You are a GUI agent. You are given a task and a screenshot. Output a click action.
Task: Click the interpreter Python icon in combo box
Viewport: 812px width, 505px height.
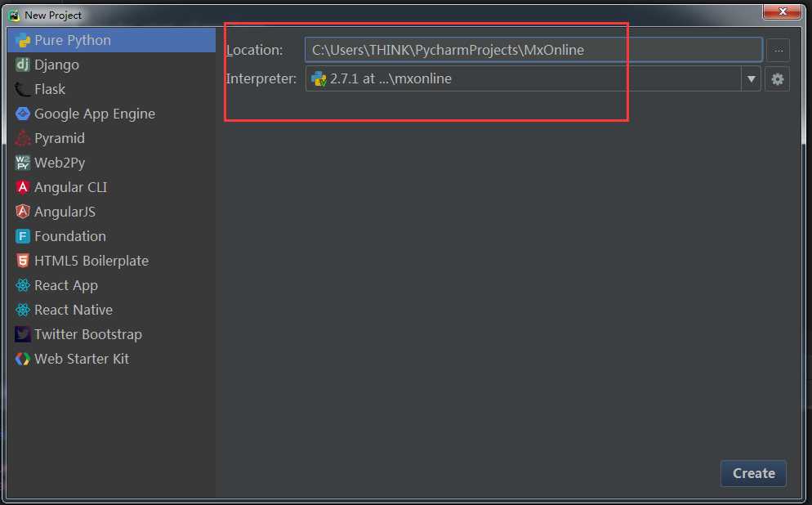[319, 78]
